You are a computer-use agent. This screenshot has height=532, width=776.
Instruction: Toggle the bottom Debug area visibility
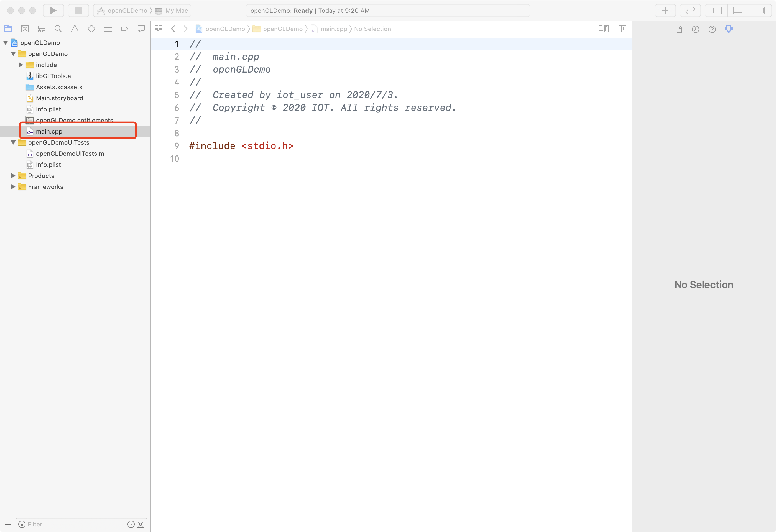click(738, 10)
